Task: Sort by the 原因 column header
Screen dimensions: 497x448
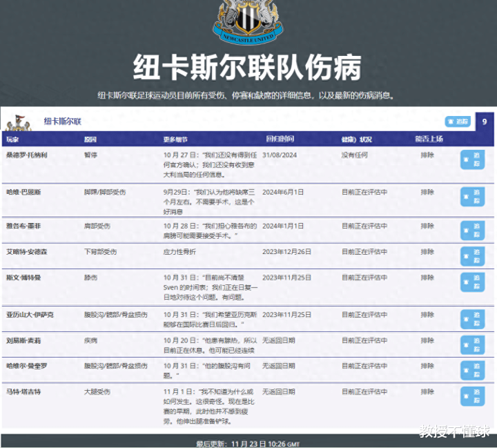Action: tap(90, 139)
